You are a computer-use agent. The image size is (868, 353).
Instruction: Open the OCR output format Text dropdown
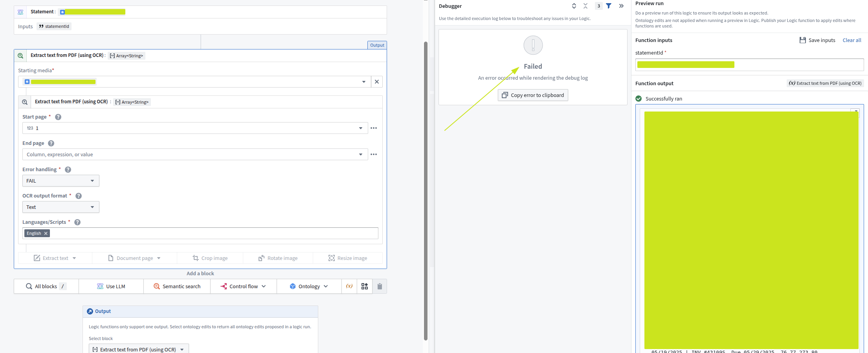coord(61,207)
